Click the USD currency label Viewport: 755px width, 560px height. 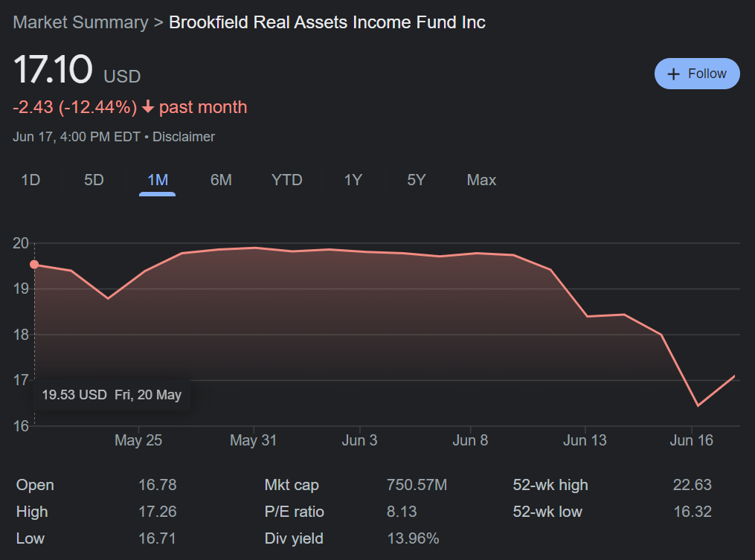122,77
